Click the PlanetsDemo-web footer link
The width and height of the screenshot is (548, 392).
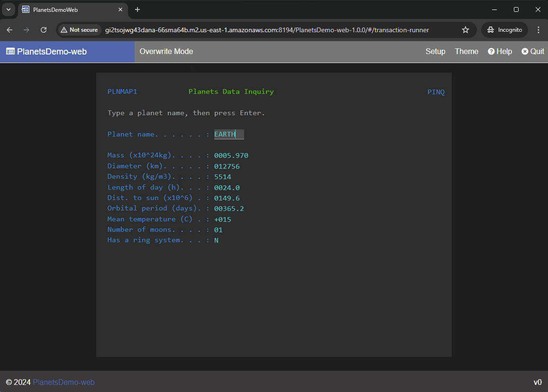point(64,382)
